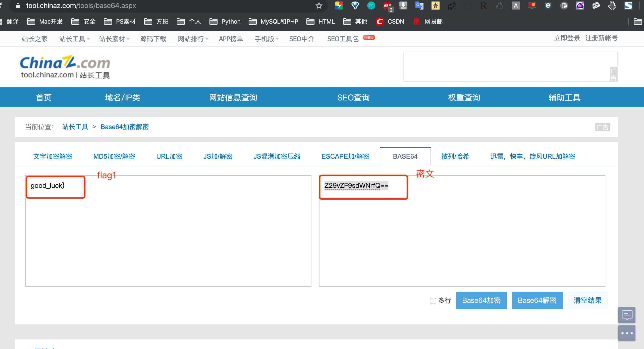The image size is (644, 349).
Task: Open the 网易邮 bookmark
Action: click(428, 22)
